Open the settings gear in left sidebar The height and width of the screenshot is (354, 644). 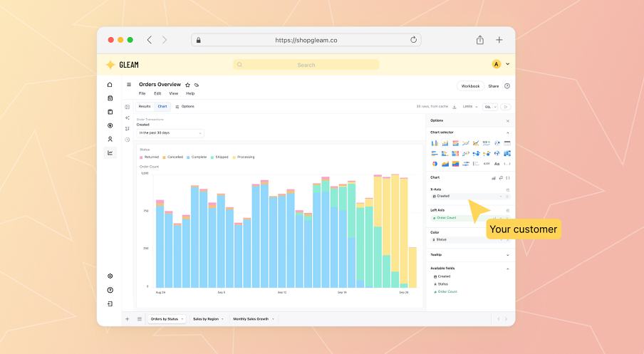110,276
